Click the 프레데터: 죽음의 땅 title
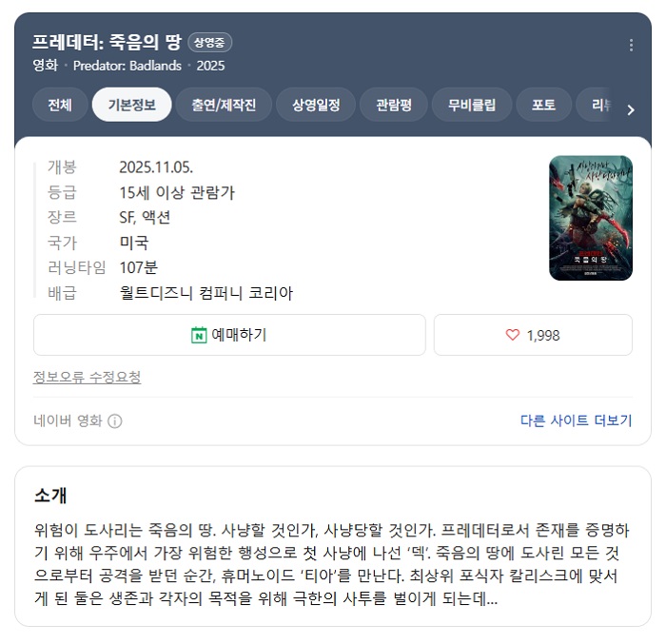Screen dimensions: 666x644 point(107,42)
